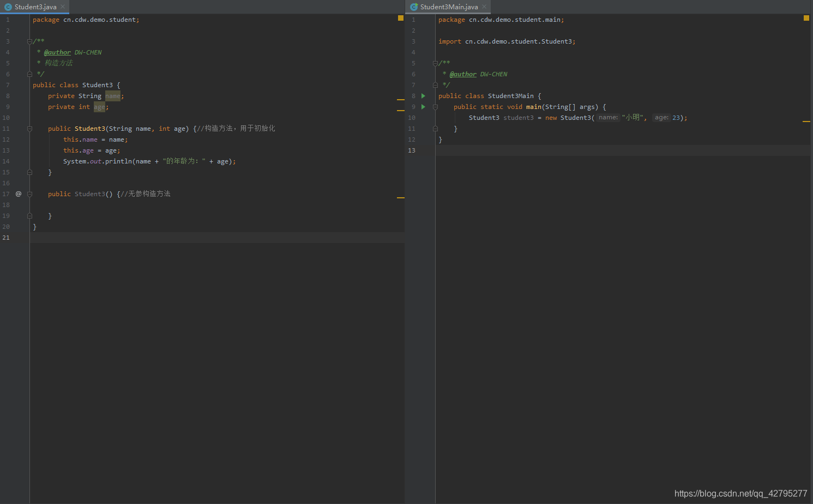Fold the main method end on line 11
The image size is (813, 504).
435,129
